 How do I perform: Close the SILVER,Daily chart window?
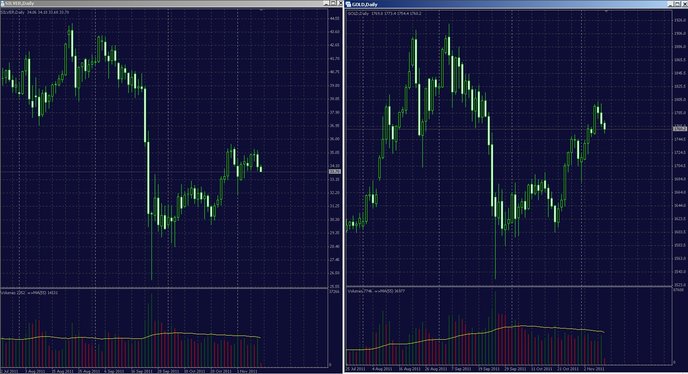[x=340, y=3]
